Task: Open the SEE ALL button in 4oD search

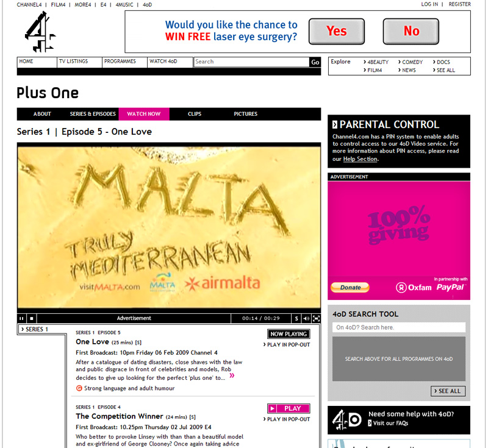Action: pyautogui.click(x=448, y=391)
